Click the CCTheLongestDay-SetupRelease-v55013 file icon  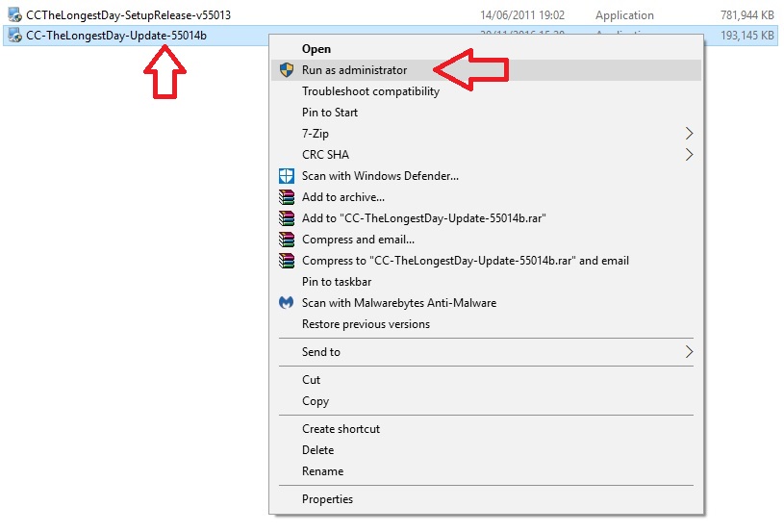click(15, 15)
